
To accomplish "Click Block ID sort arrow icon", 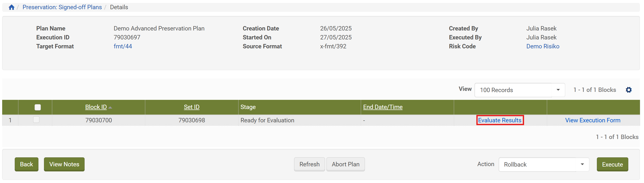I will click(x=110, y=108).
